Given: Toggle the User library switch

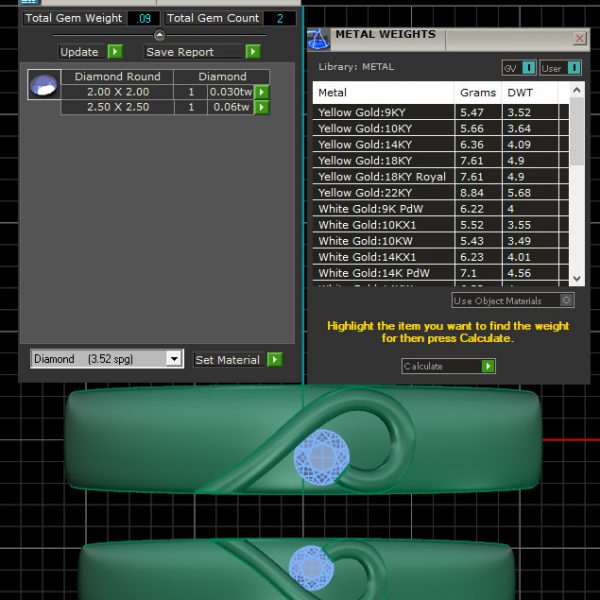Looking at the screenshot, I should 574,68.
